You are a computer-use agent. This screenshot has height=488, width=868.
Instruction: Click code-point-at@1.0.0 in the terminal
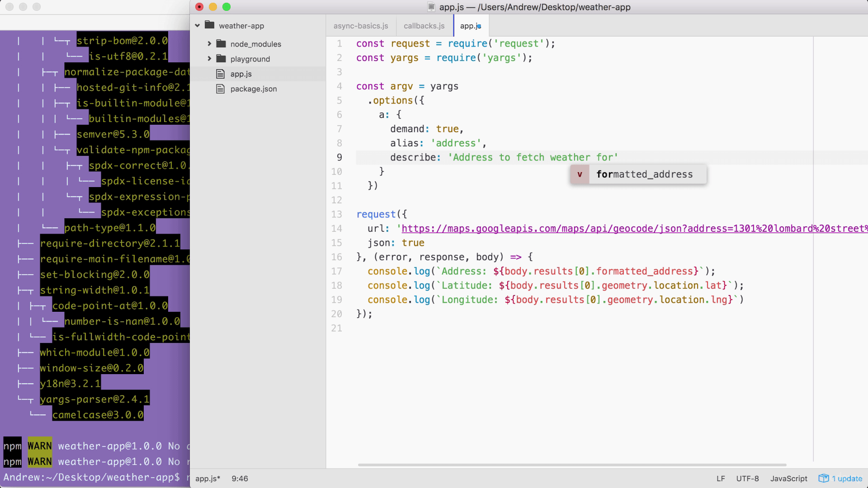[x=110, y=306]
